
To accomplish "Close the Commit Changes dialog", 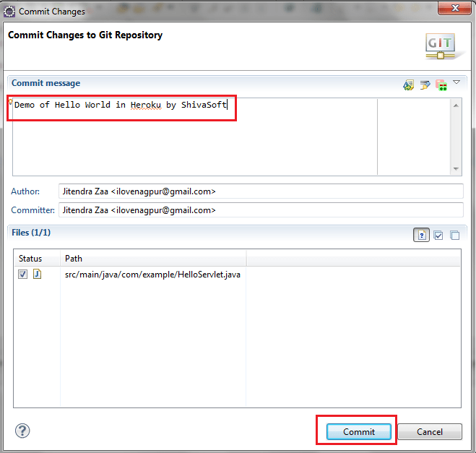I will pos(454,8).
